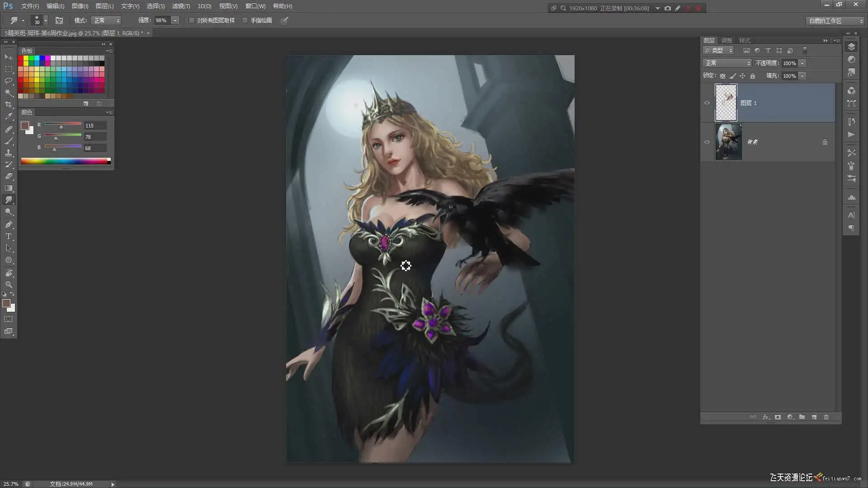This screenshot has width=868, height=488.
Task: Select the Eyedropper tool
Action: click(x=9, y=116)
